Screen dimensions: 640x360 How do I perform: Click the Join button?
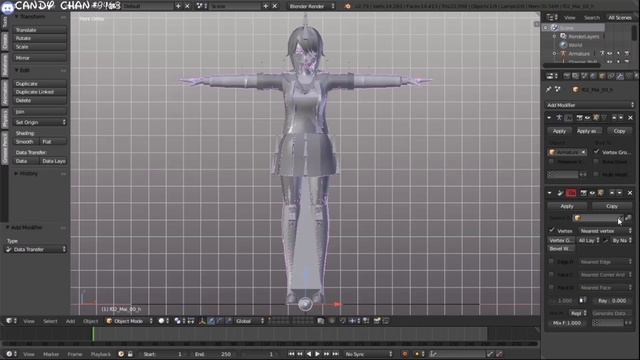click(x=40, y=111)
